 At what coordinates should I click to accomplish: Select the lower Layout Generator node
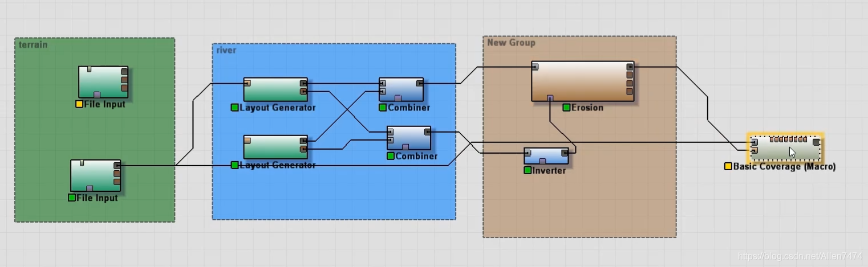click(x=275, y=147)
